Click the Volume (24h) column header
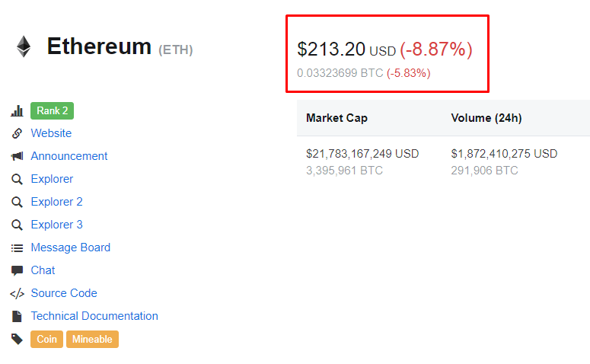 (486, 118)
